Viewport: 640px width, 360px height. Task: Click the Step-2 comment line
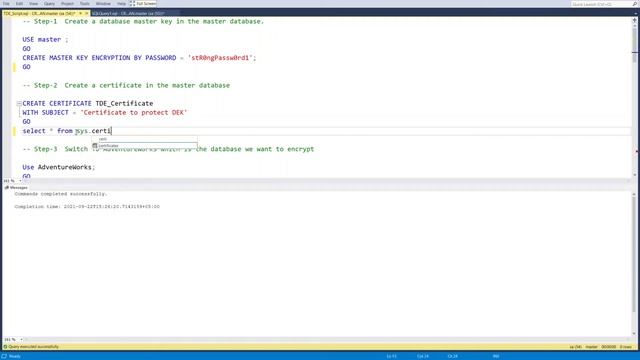pyautogui.click(x=126, y=86)
